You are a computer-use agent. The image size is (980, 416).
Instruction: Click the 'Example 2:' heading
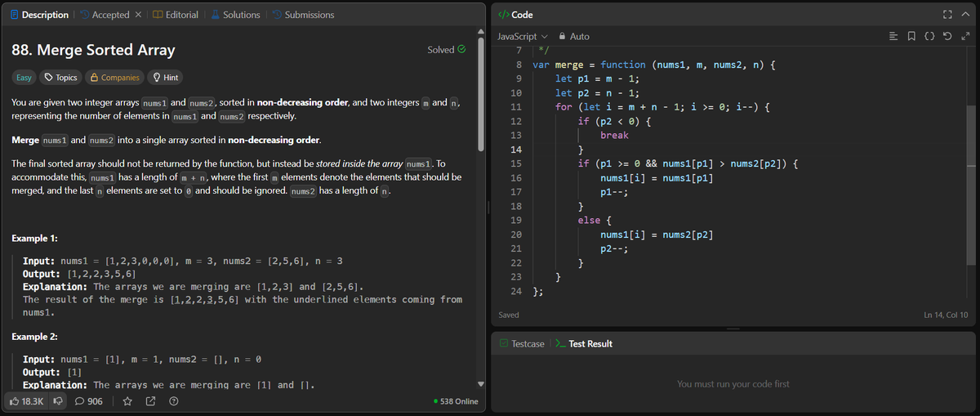(34, 337)
